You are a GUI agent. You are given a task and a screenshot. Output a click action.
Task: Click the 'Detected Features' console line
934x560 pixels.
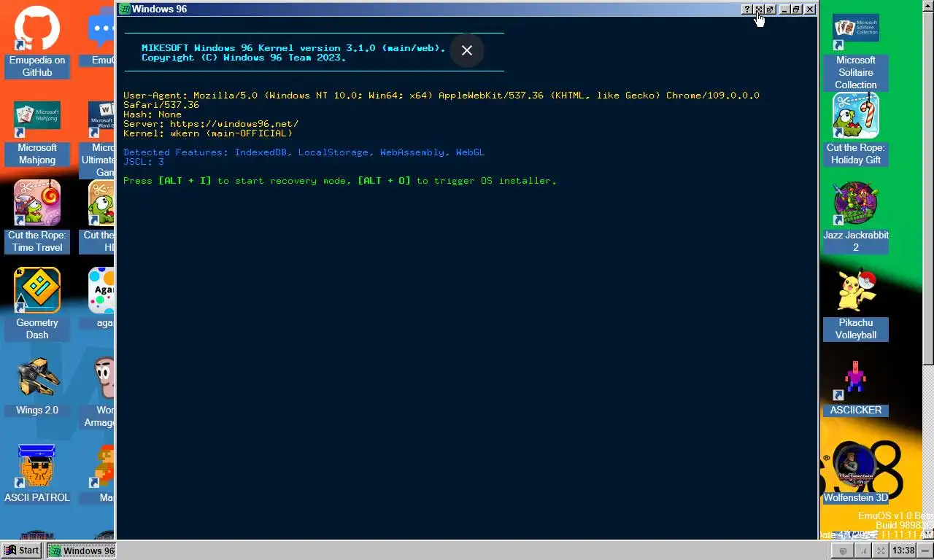coord(304,152)
